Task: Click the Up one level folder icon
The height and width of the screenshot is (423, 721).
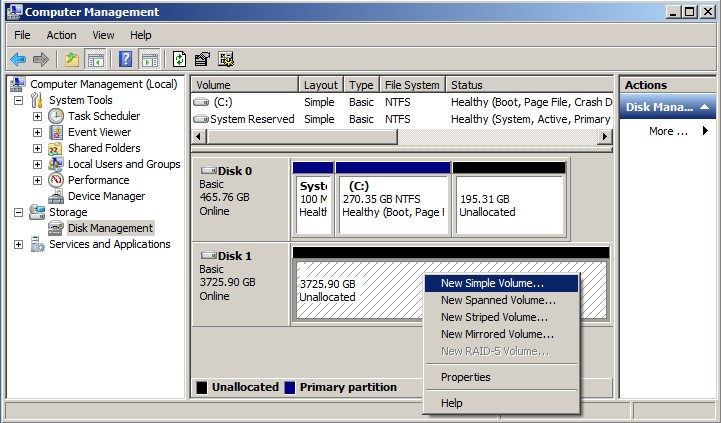Action: 72,59
